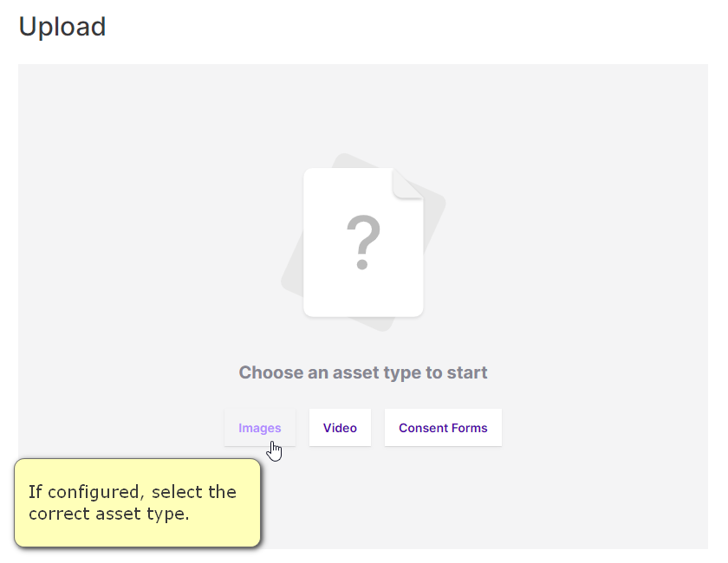728x563 pixels.
Task: Click the hand pointer cursor below Images
Action: [275, 451]
